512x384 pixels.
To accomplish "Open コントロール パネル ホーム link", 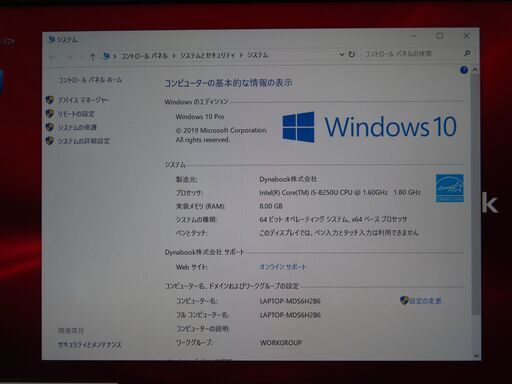I will 90,80.
